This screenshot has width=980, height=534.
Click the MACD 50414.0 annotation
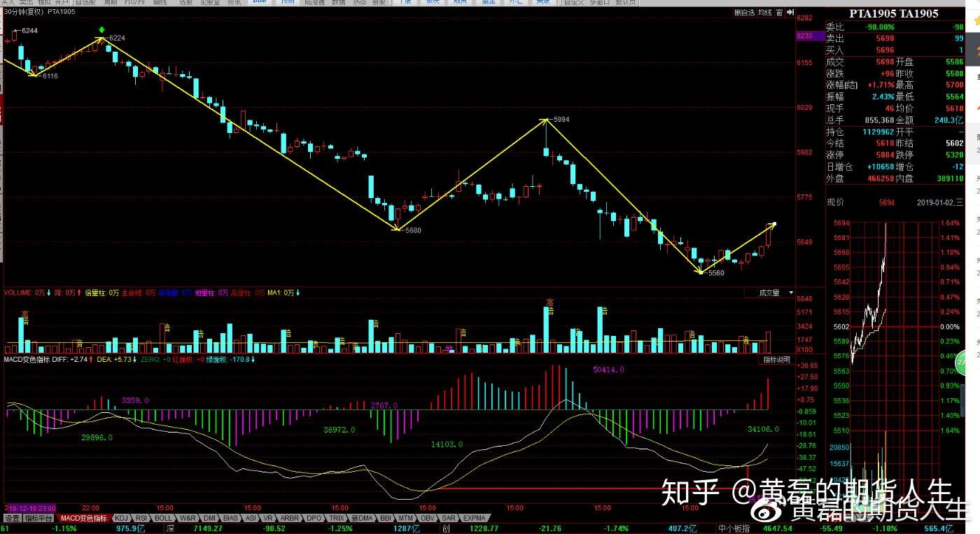pos(608,369)
